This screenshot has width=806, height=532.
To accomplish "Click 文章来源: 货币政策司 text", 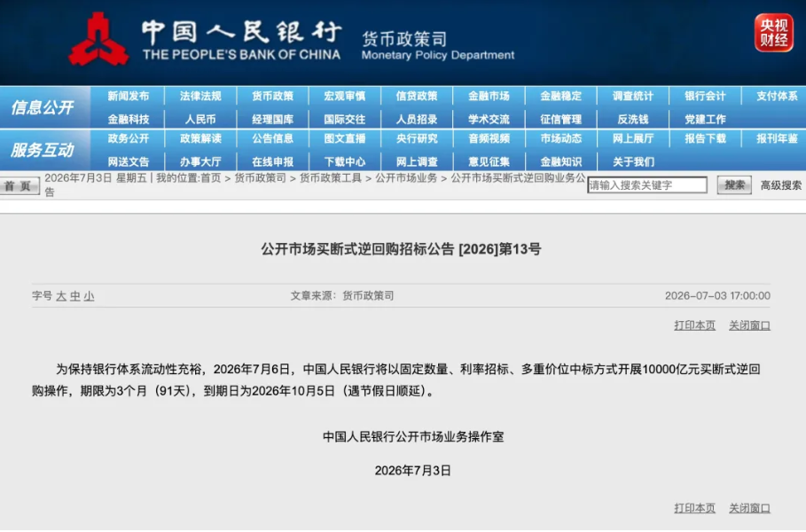I will (342, 295).
